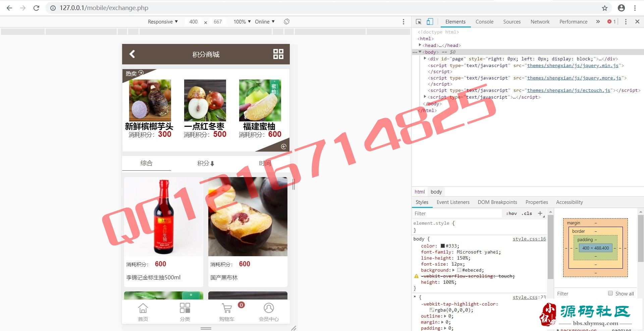This screenshot has height=331, width=644.
Task: Click the viewport width field 400
Action: point(193,22)
